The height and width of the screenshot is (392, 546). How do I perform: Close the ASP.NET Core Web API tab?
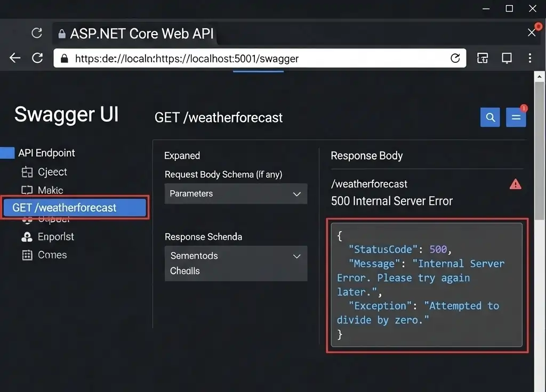click(532, 32)
